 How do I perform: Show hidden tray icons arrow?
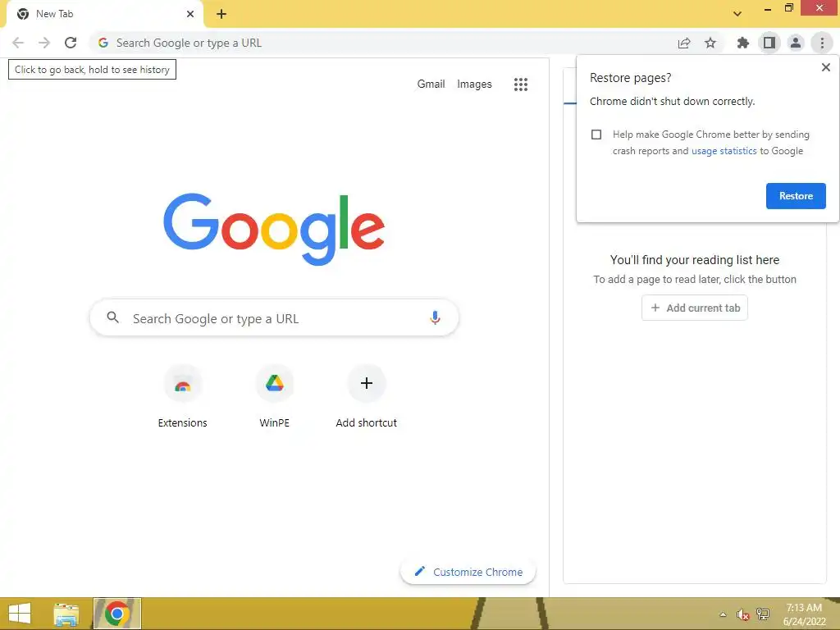pos(723,614)
